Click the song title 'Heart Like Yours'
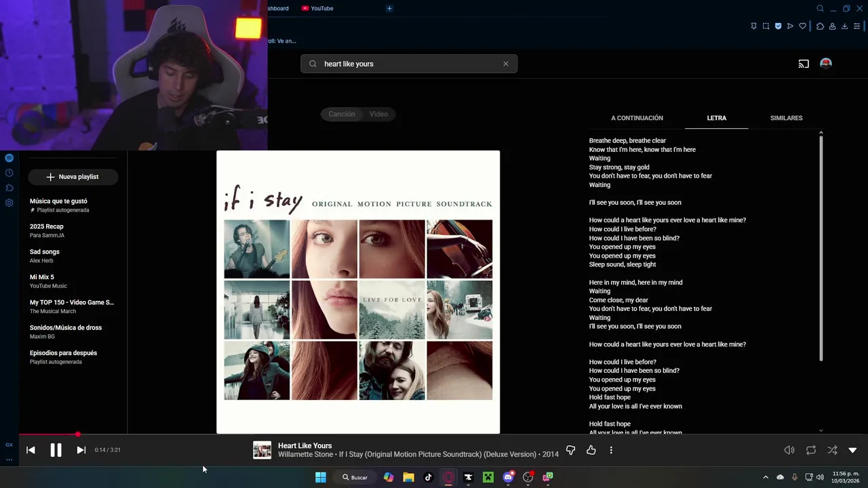The image size is (868, 488). pos(304,445)
